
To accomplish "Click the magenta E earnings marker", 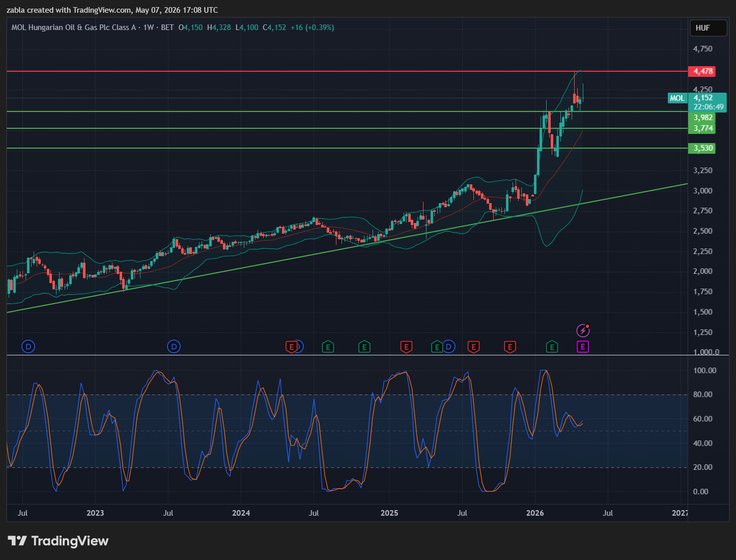I will pyautogui.click(x=583, y=347).
